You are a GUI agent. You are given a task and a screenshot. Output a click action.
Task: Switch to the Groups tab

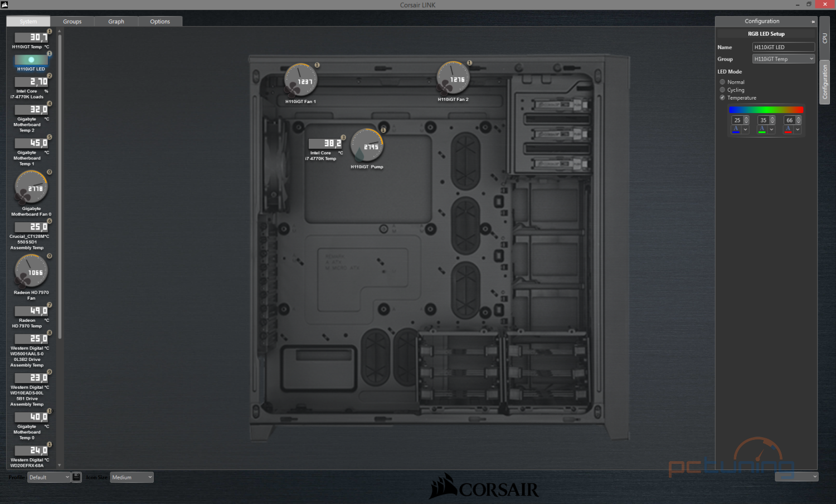tap(72, 21)
